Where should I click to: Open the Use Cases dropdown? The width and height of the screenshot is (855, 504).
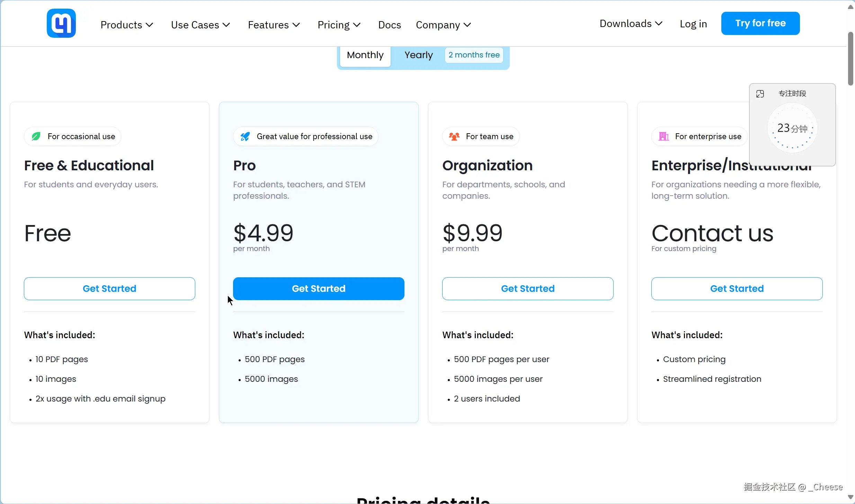pyautogui.click(x=201, y=25)
